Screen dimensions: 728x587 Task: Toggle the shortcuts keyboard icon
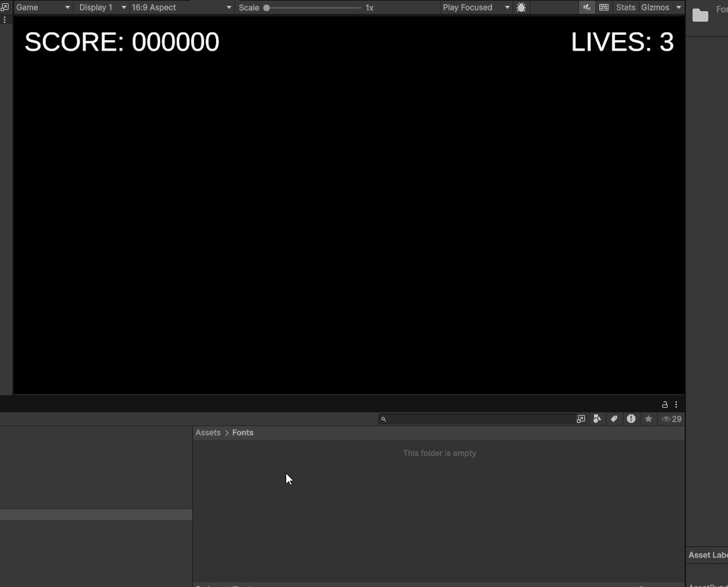[x=603, y=7]
